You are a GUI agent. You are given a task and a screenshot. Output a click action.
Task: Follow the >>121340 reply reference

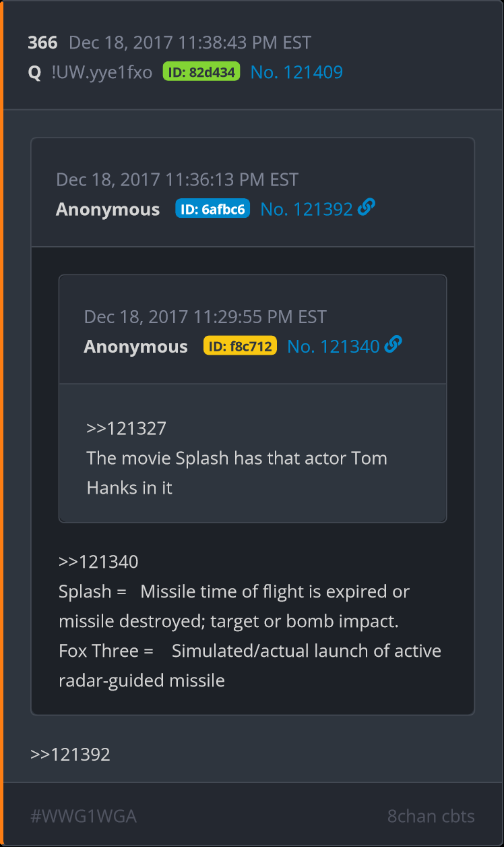(98, 562)
